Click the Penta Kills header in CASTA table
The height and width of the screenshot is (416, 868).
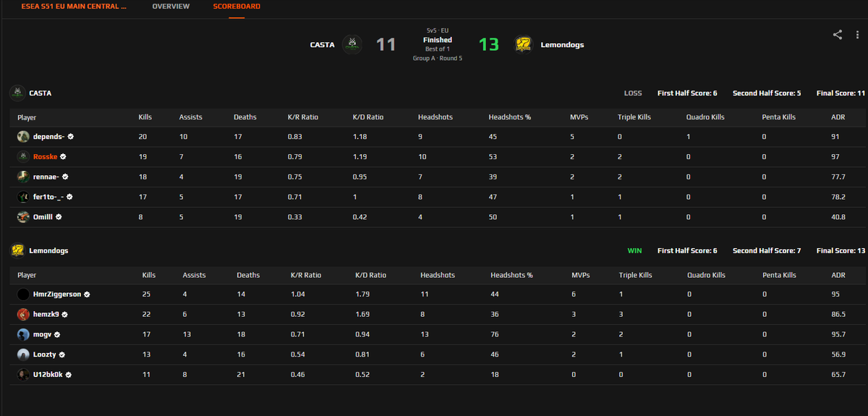tap(778, 117)
